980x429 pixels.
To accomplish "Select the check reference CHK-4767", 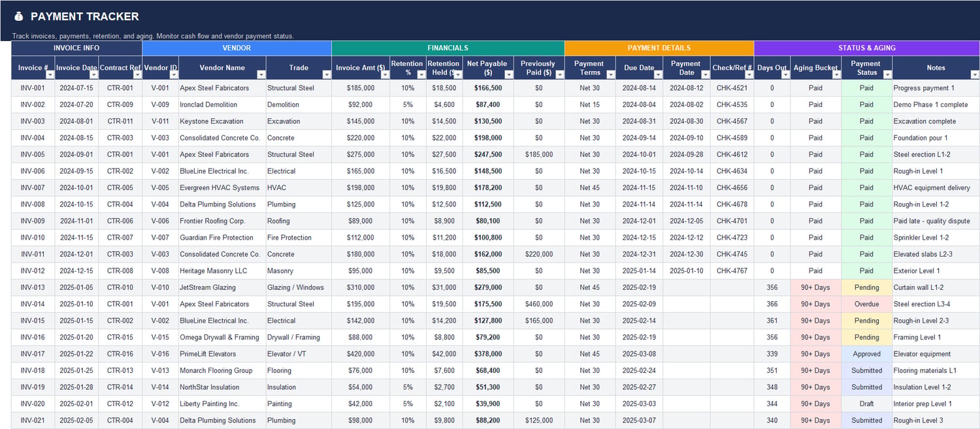I will pos(732,271).
